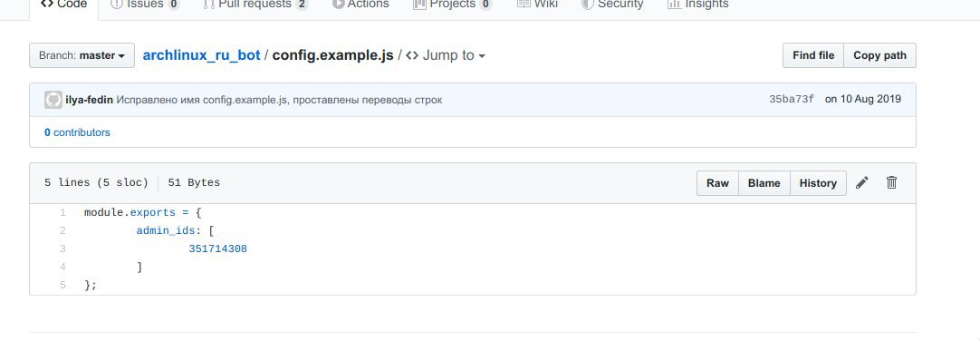
Task: Show the 0 contributors list
Action: tap(77, 132)
